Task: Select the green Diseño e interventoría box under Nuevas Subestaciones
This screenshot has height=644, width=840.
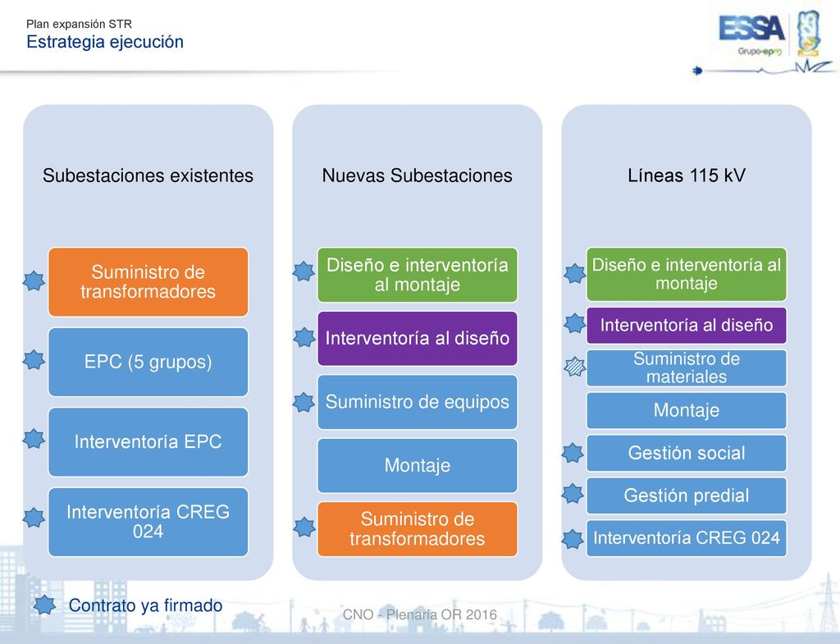Action: pos(418,275)
